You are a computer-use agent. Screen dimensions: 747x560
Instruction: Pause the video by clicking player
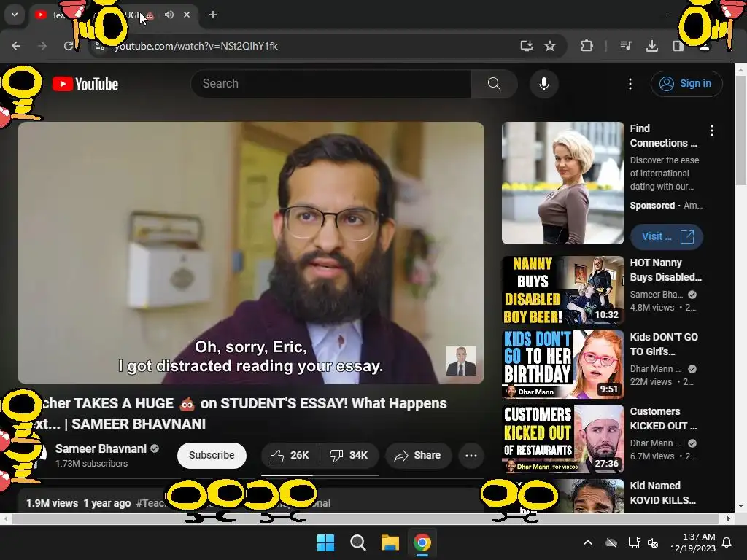pyautogui.click(x=251, y=253)
